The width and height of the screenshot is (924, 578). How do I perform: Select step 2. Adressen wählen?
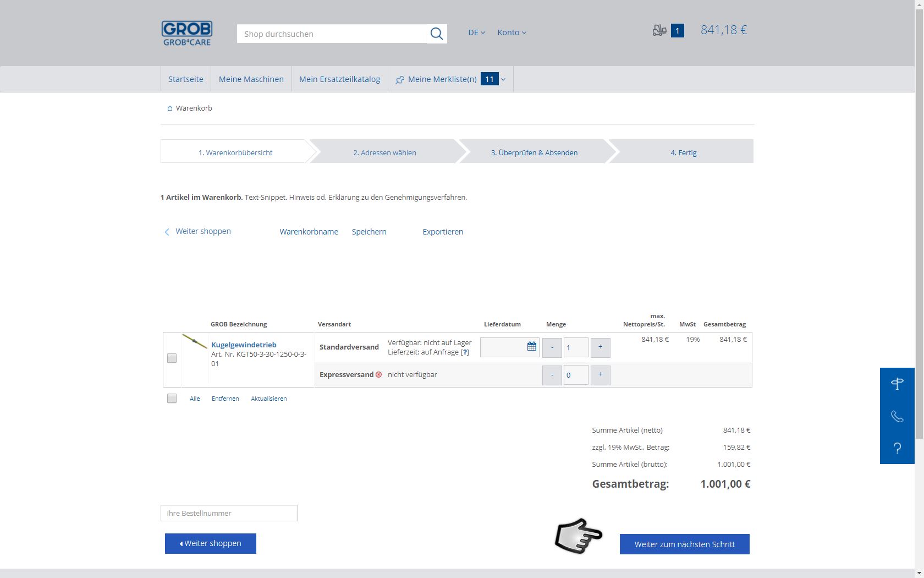tap(384, 152)
